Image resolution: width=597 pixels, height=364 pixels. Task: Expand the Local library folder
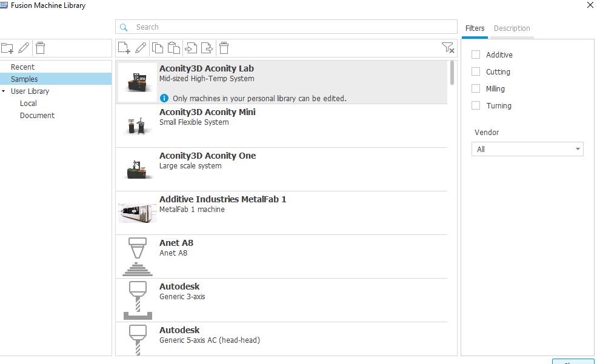(x=28, y=103)
